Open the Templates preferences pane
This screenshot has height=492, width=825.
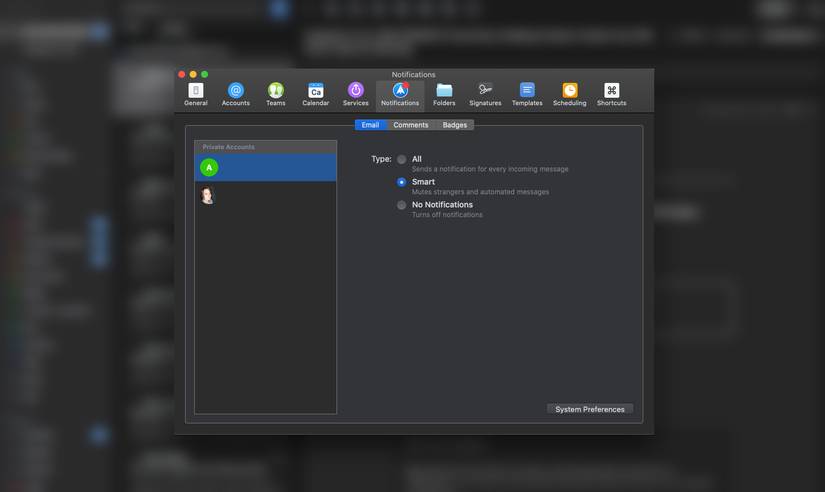527,95
